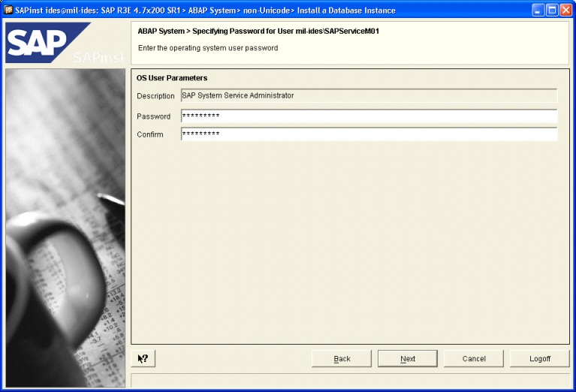Image resolution: width=576 pixels, height=392 pixels.
Task: Click the Confirm field label
Action: tap(150, 134)
